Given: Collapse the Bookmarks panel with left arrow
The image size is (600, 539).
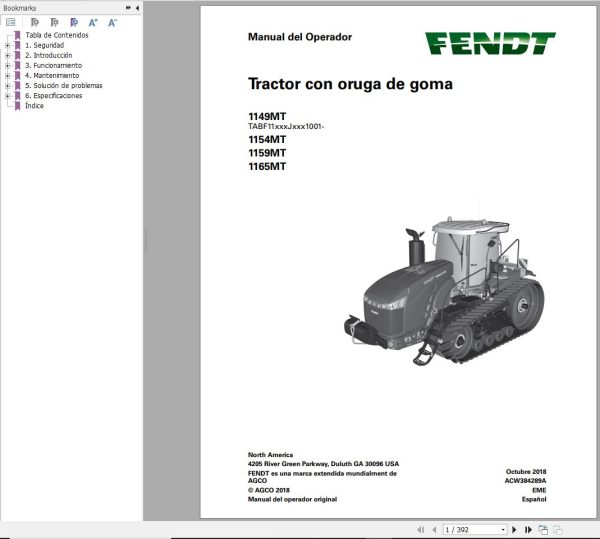Looking at the screenshot, I should pos(137,8).
